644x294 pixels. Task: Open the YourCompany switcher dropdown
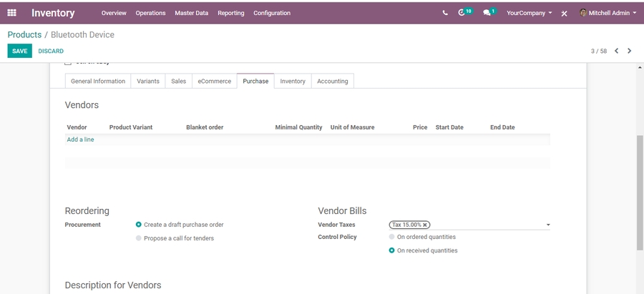pos(529,13)
